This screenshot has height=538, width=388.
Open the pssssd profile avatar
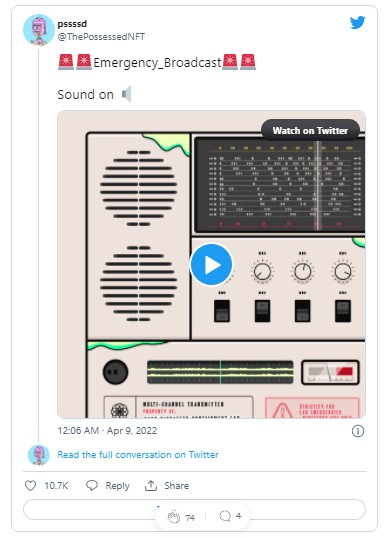39,30
